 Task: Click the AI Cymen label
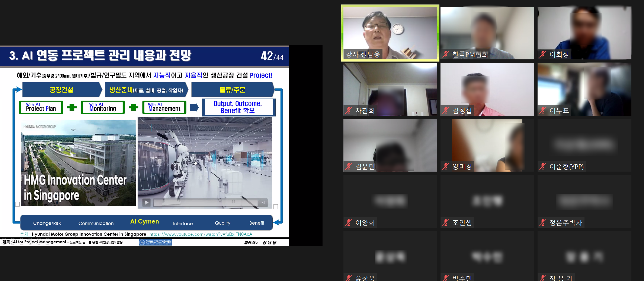pos(144,221)
